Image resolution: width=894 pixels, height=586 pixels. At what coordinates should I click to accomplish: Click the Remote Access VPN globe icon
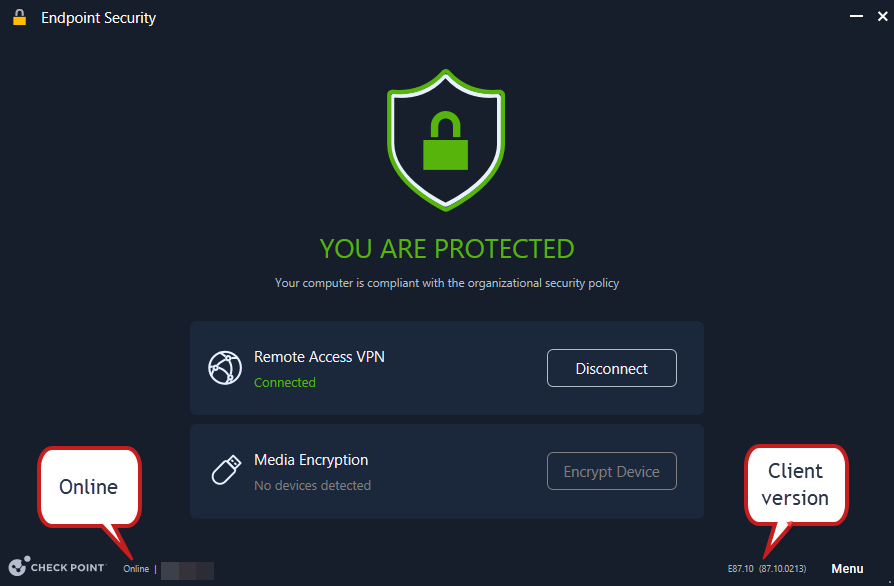pos(225,368)
